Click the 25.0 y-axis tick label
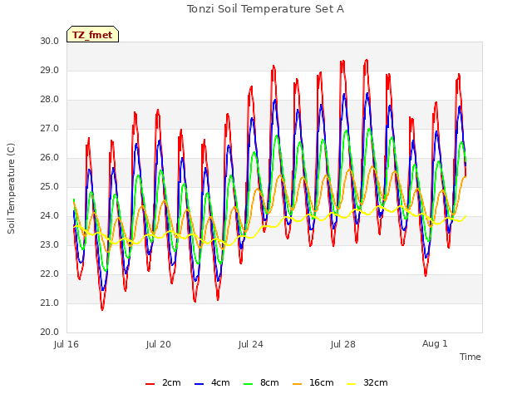Viewport: 532px width, 399px height. (x=50, y=186)
